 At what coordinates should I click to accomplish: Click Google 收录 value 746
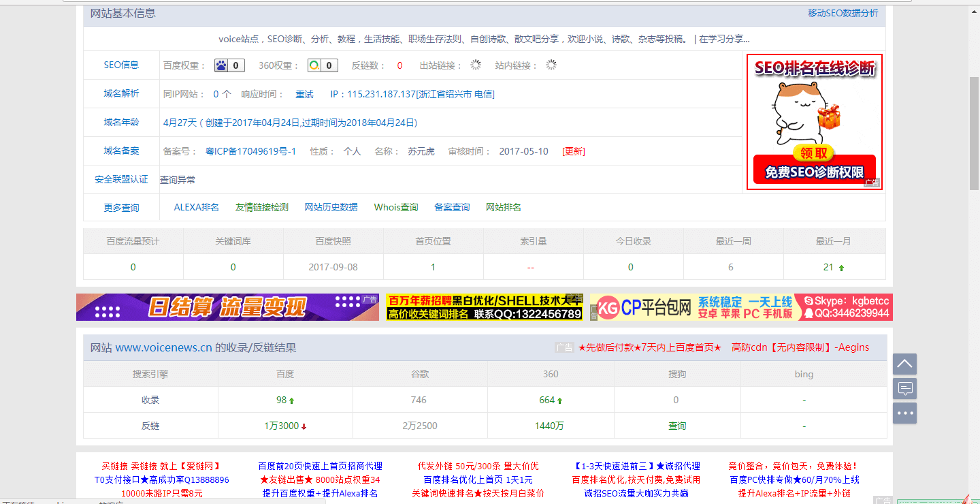point(419,400)
